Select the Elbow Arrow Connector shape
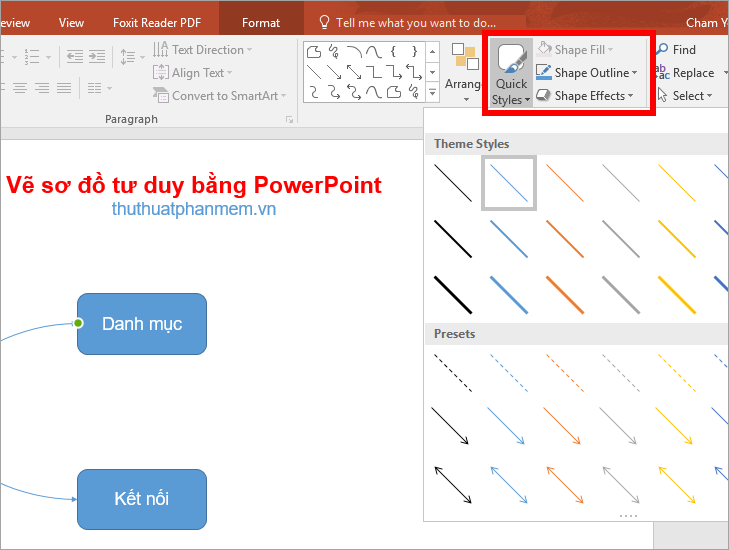The width and height of the screenshot is (729, 550). [394, 72]
